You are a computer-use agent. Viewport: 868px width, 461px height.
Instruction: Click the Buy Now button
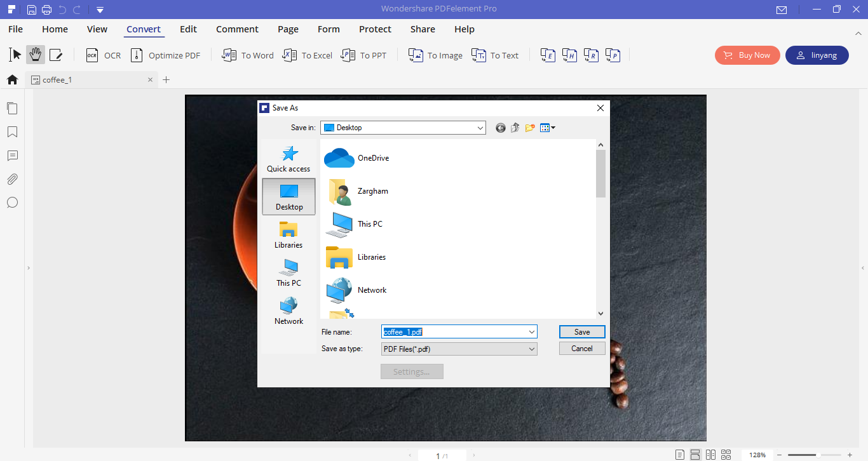[x=747, y=55]
